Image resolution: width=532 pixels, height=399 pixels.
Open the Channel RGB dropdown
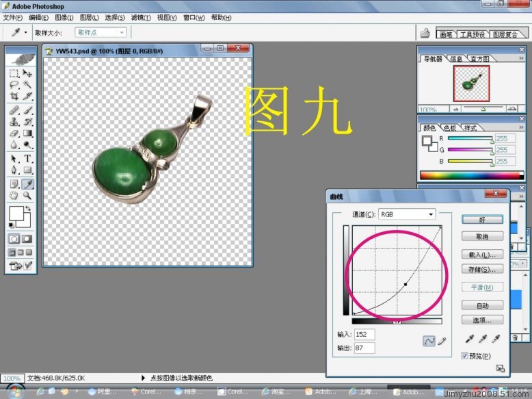point(407,214)
